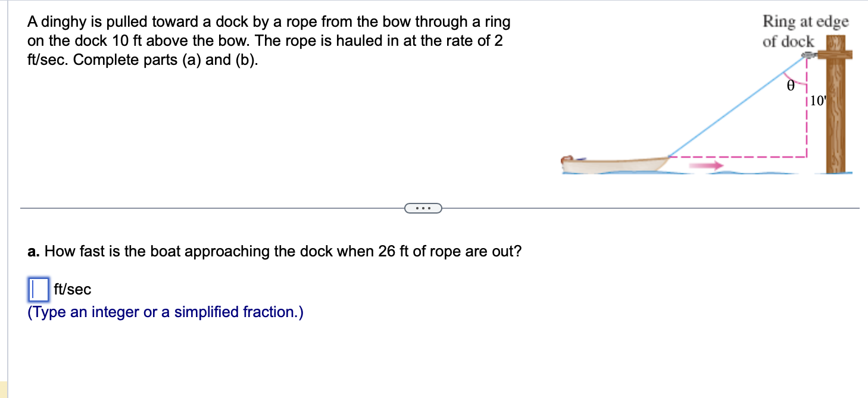Expand the collapsed section using the ellipsis control
Viewport: 868px width, 398px height.
(x=423, y=208)
